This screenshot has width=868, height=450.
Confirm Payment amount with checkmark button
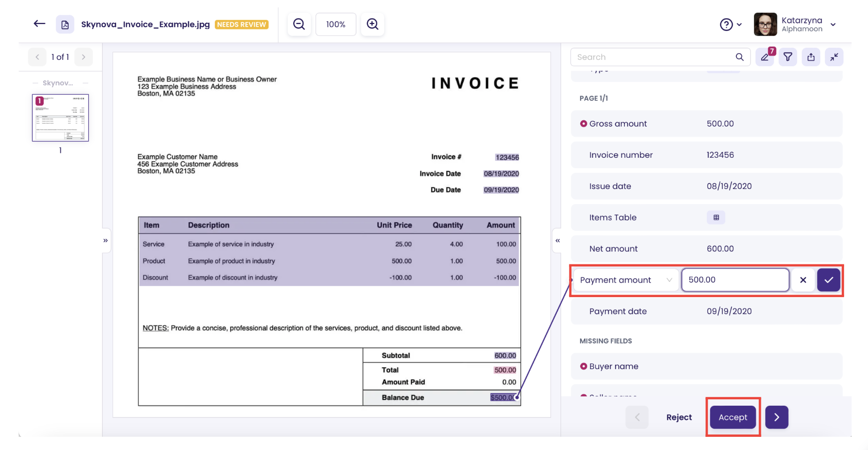click(x=829, y=280)
